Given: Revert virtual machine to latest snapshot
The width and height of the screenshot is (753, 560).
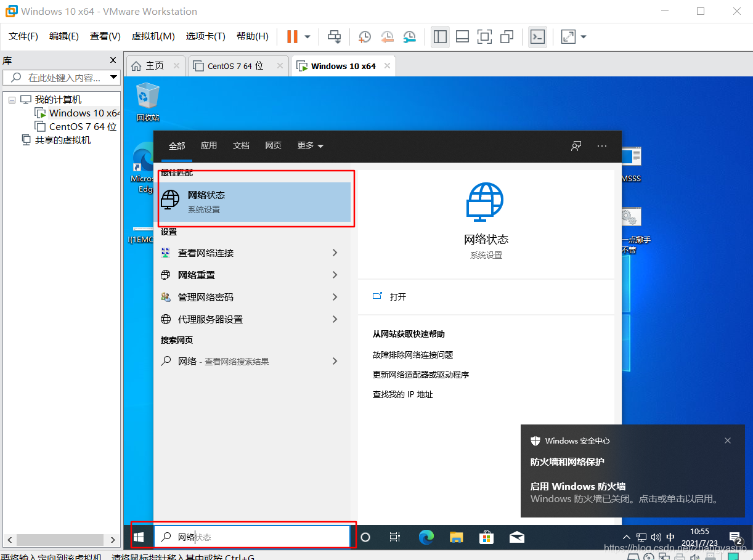Looking at the screenshot, I should pos(387,36).
